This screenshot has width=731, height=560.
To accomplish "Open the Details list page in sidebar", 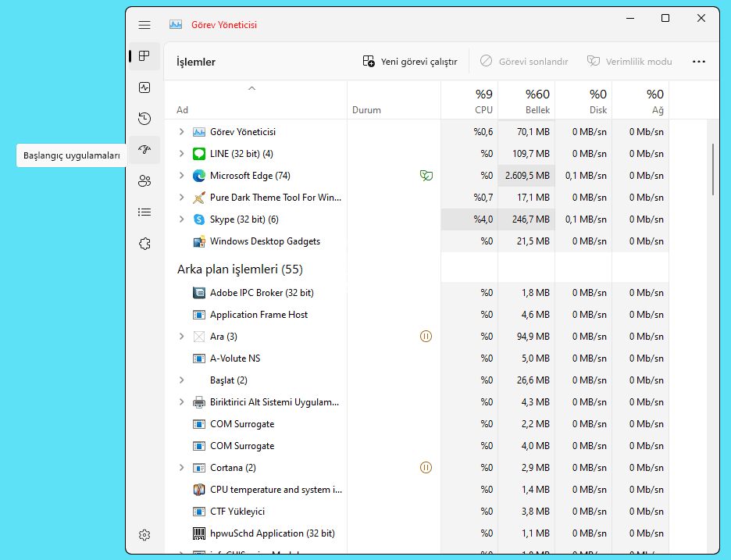I will 144,212.
